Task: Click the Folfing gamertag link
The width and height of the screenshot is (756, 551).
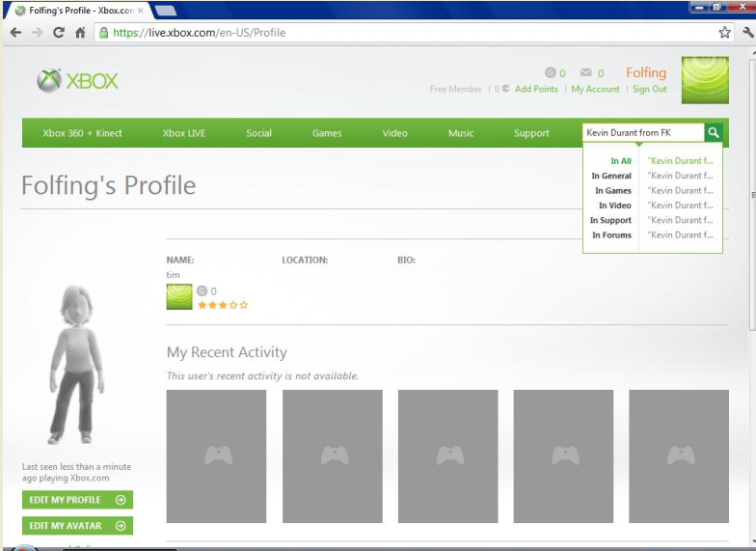Action: 646,73
